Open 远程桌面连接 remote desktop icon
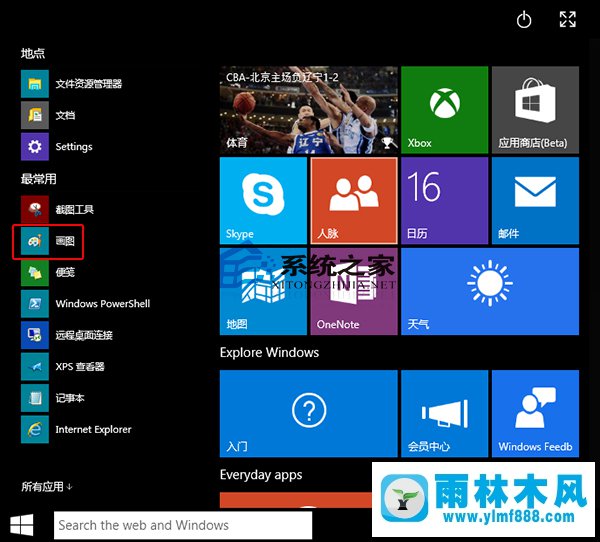600x542 pixels. point(35,335)
